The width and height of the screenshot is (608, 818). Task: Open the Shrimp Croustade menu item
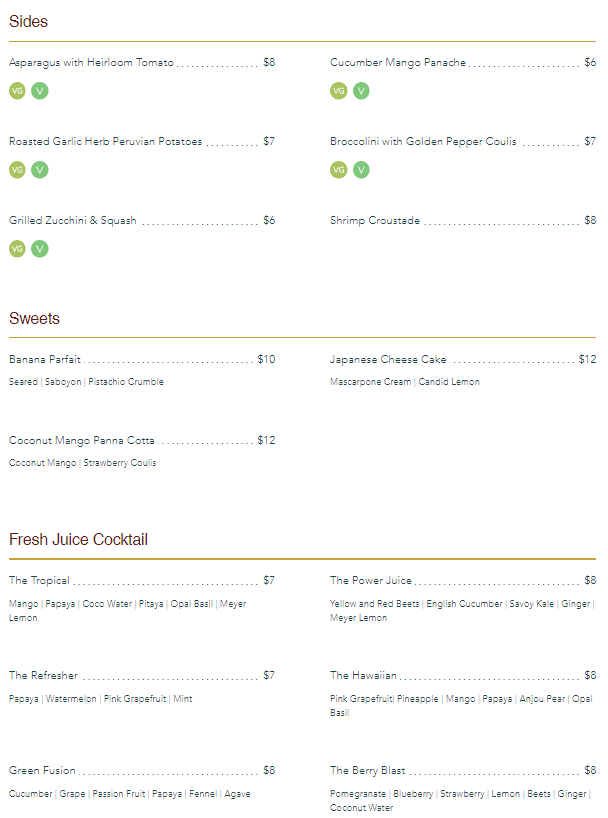(x=375, y=221)
